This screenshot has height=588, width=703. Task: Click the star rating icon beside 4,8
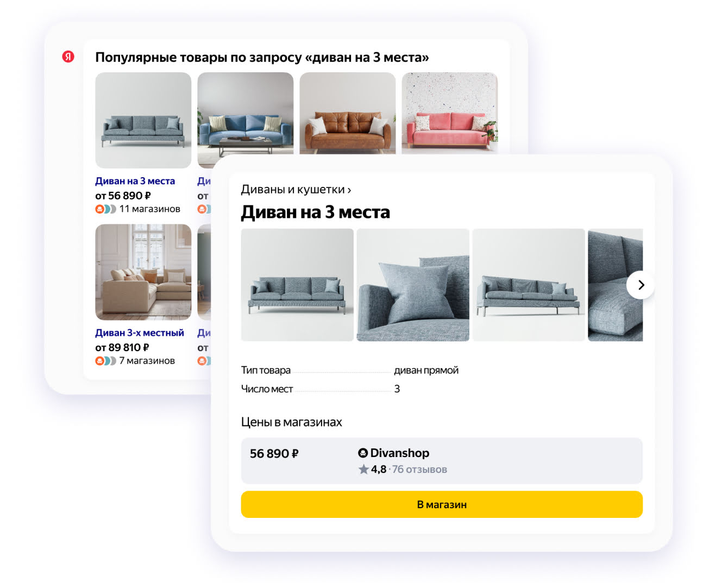click(363, 469)
